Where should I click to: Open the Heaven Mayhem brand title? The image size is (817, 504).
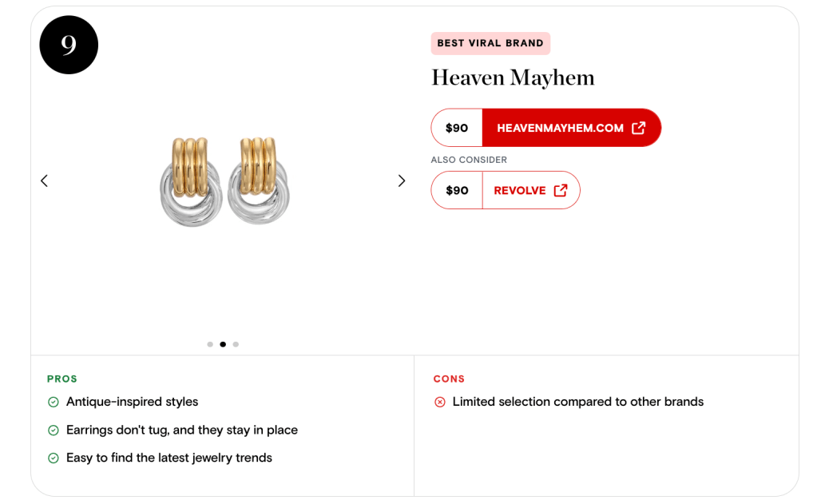[513, 77]
